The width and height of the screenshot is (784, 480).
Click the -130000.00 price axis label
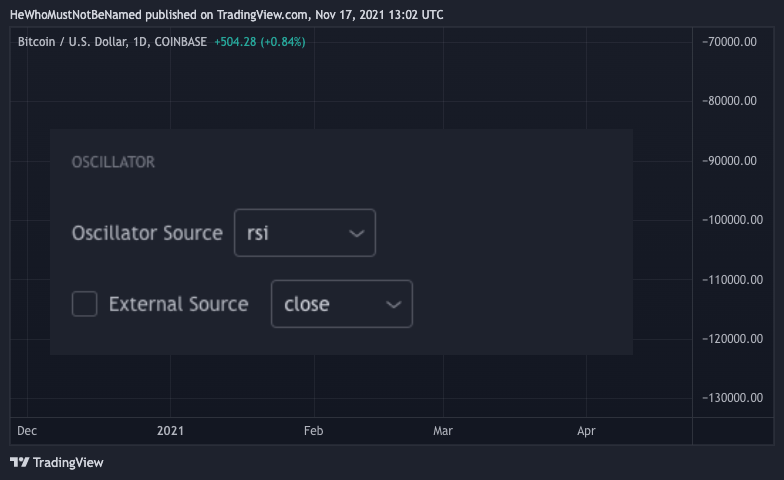pyautogui.click(x=732, y=398)
